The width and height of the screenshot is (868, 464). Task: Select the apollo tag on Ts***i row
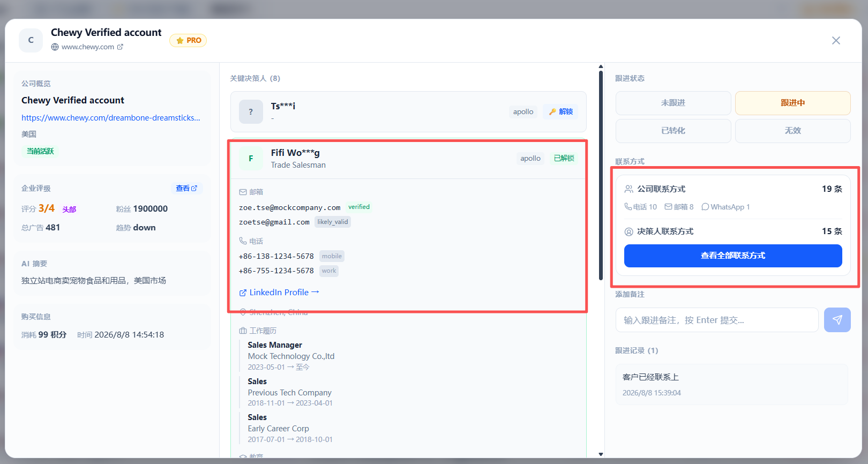[x=523, y=112]
